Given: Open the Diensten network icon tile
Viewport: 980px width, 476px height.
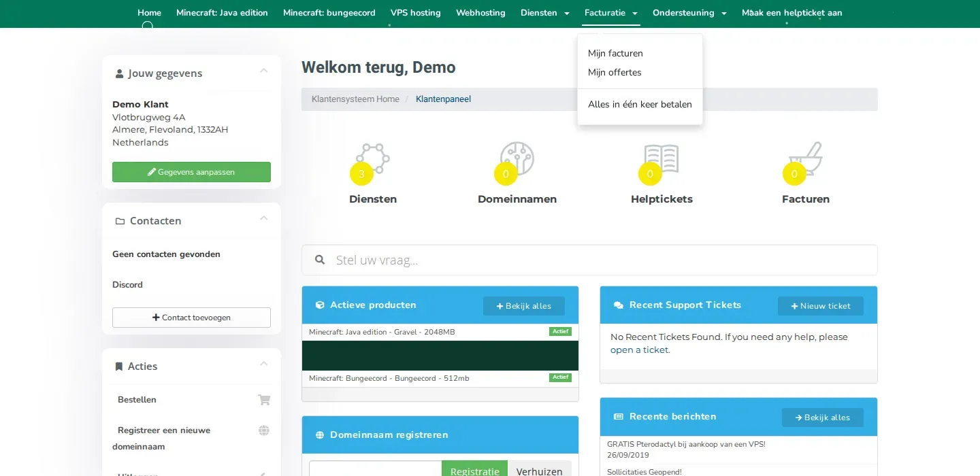Looking at the screenshot, I should pyautogui.click(x=372, y=158).
